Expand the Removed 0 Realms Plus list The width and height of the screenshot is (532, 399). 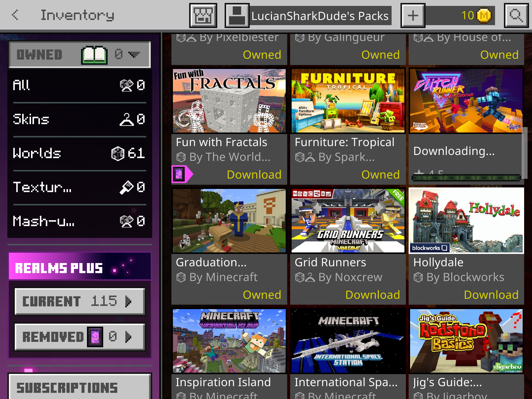pos(80,337)
